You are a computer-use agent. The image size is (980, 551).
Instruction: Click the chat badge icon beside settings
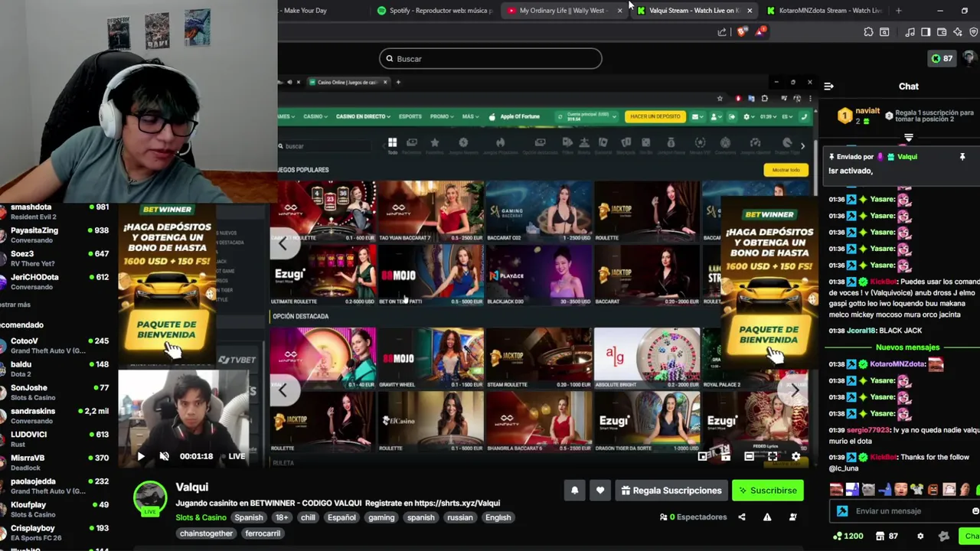(944, 536)
